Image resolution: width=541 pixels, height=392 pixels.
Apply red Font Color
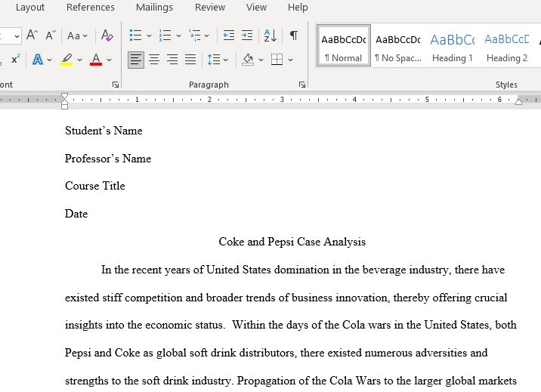[96, 60]
